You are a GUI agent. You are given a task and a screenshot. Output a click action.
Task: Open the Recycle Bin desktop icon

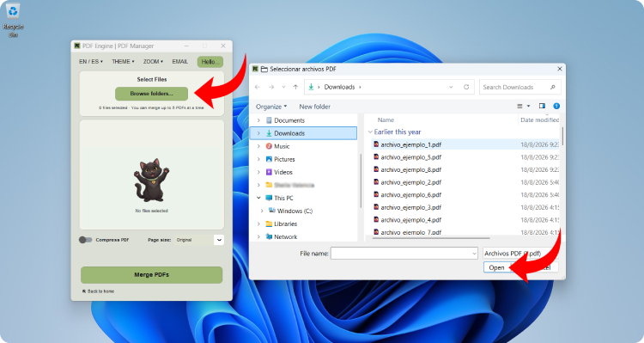tap(13, 21)
